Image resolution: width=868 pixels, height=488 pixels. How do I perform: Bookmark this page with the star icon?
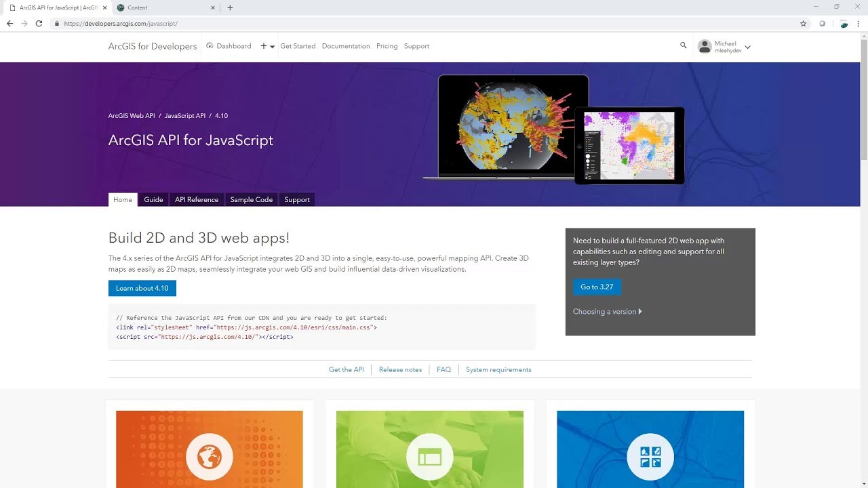point(804,23)
